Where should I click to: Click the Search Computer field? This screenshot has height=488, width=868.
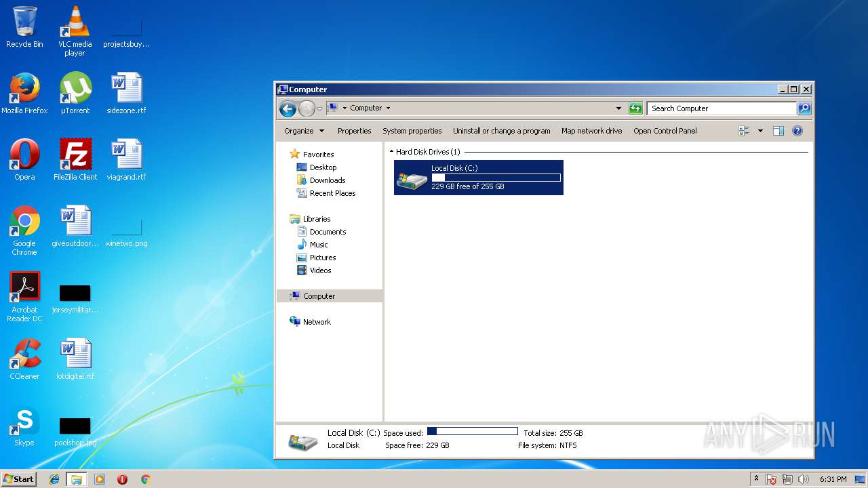click(x=722, y=108)
